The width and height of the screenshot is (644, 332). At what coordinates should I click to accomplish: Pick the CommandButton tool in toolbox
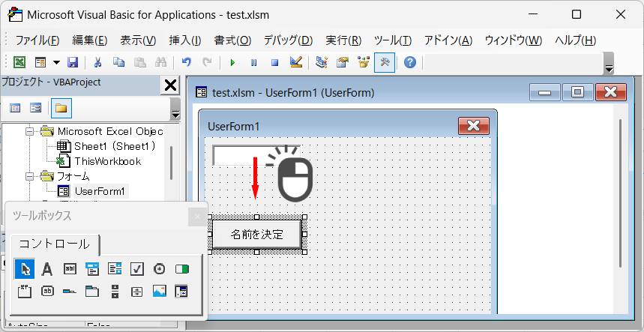coord(47,291)
